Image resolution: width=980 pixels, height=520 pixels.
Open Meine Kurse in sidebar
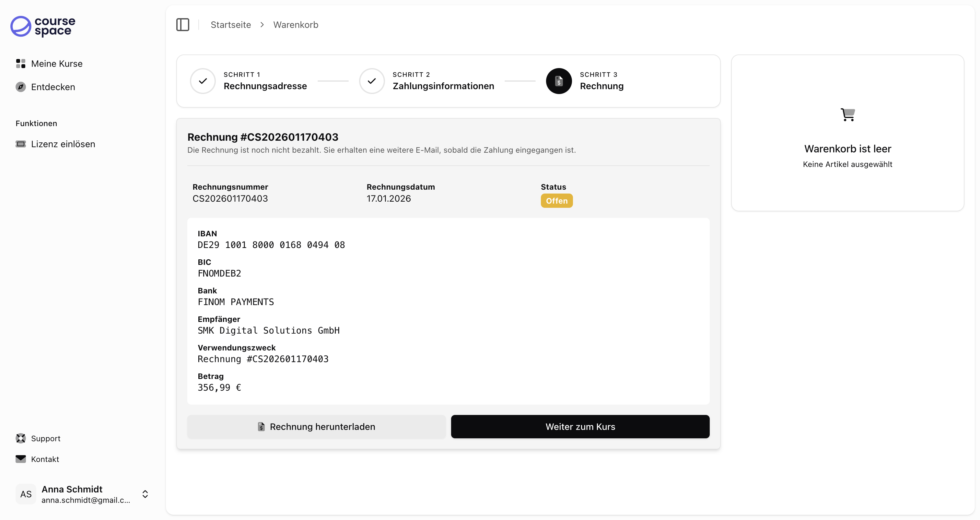[57, 64]
